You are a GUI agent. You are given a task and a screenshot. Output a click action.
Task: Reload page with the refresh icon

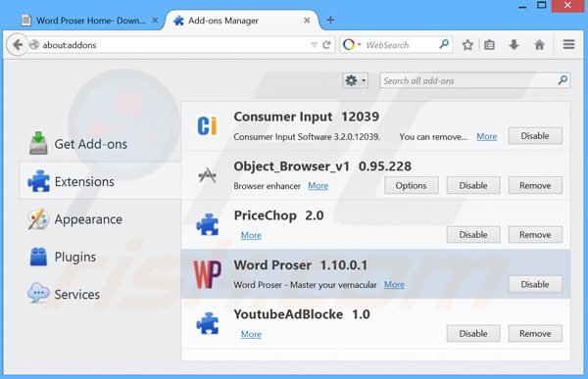click(x=326, y=45)
